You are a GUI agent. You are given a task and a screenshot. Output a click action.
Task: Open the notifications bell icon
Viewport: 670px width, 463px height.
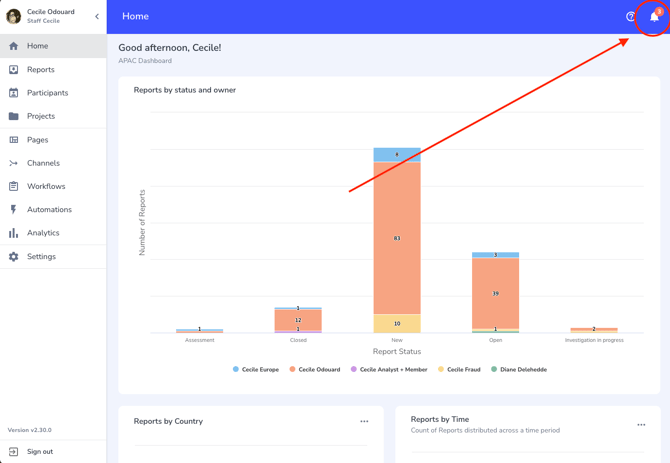coord(654,16)
